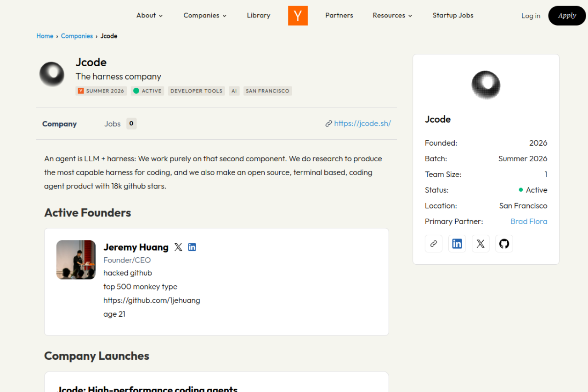Click the AI tag

coord(234,91)
